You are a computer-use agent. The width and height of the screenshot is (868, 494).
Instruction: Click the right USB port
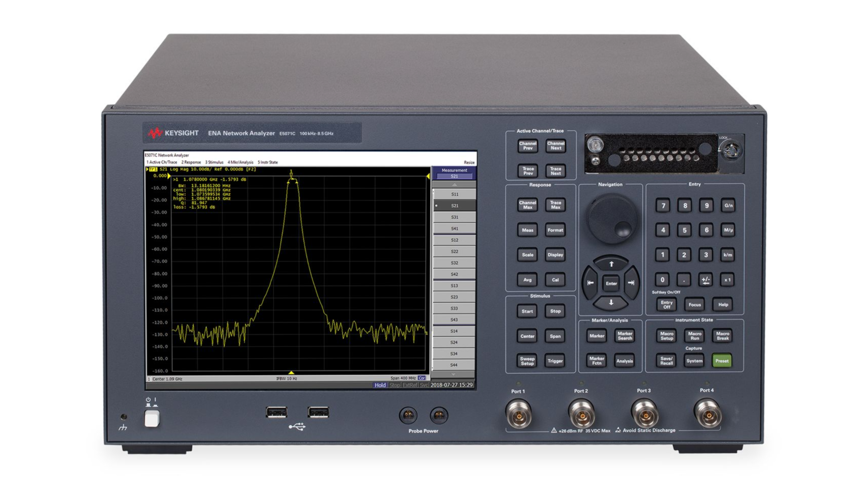[318, 412]
